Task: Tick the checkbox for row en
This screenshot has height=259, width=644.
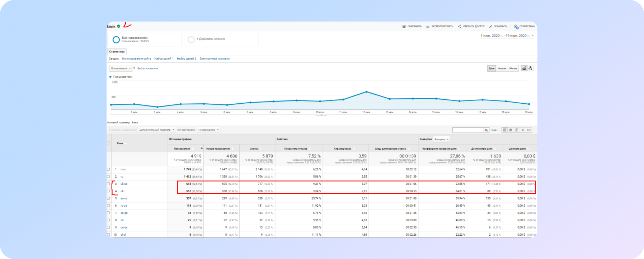Action: 108,220
